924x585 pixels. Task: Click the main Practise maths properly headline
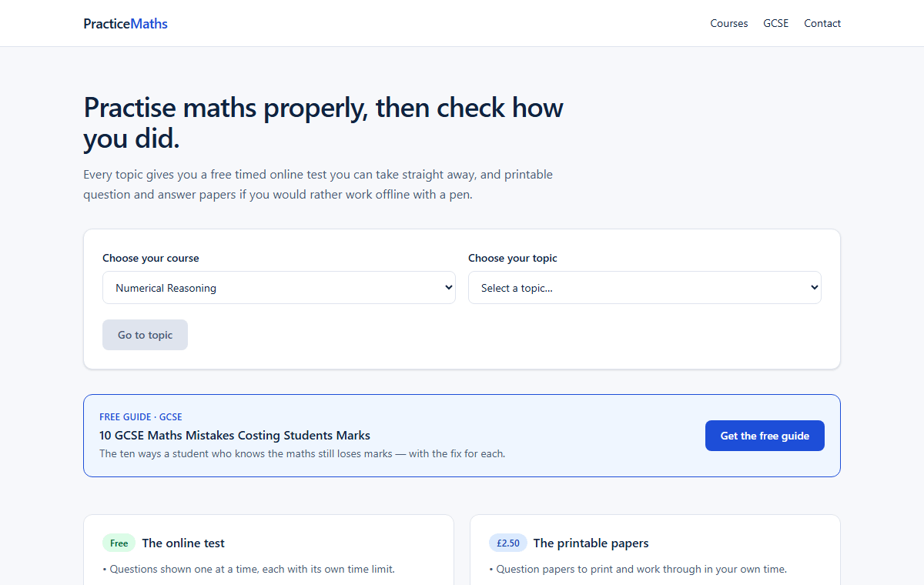tap(323, 123)
